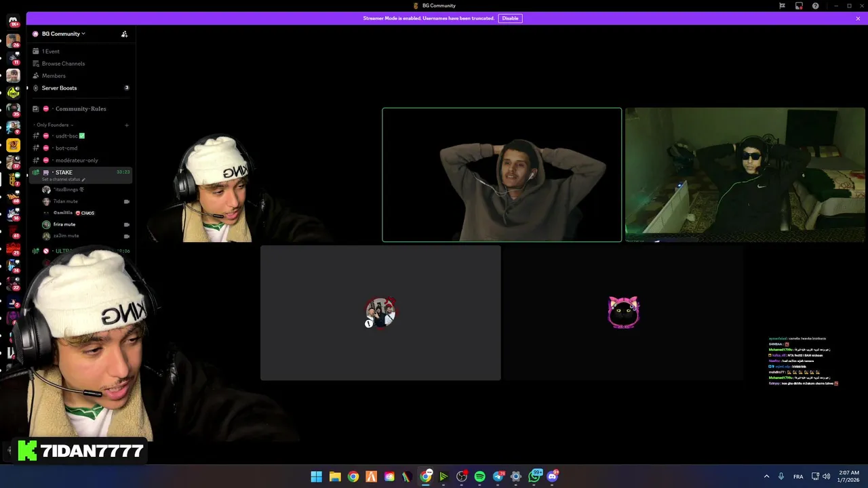Screen dimensions: 868x488
Task: Open server icon with badge 68
Action: pyautogui.click(x=13, y=197)
